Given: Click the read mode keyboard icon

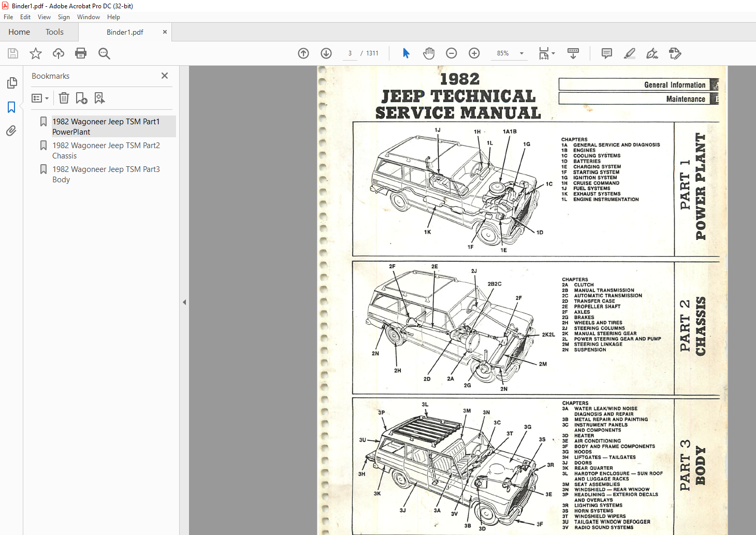Looking at the screenshot, I should 573,53.
